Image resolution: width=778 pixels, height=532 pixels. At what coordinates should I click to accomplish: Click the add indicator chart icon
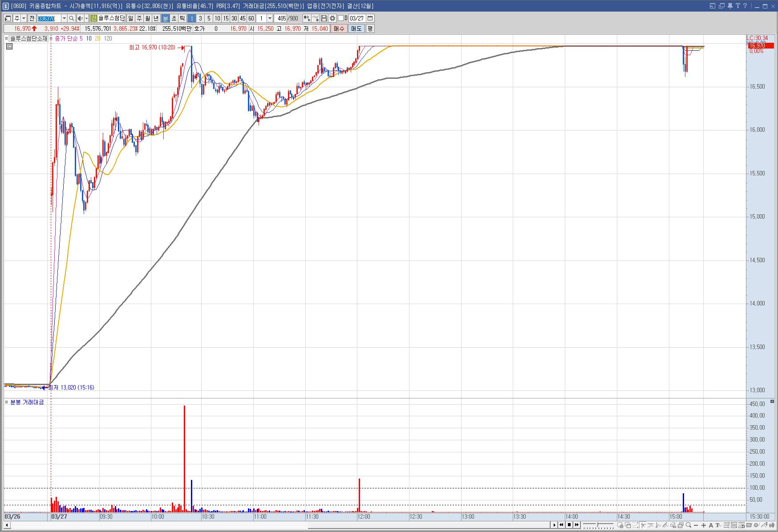[x=307, y=18]
